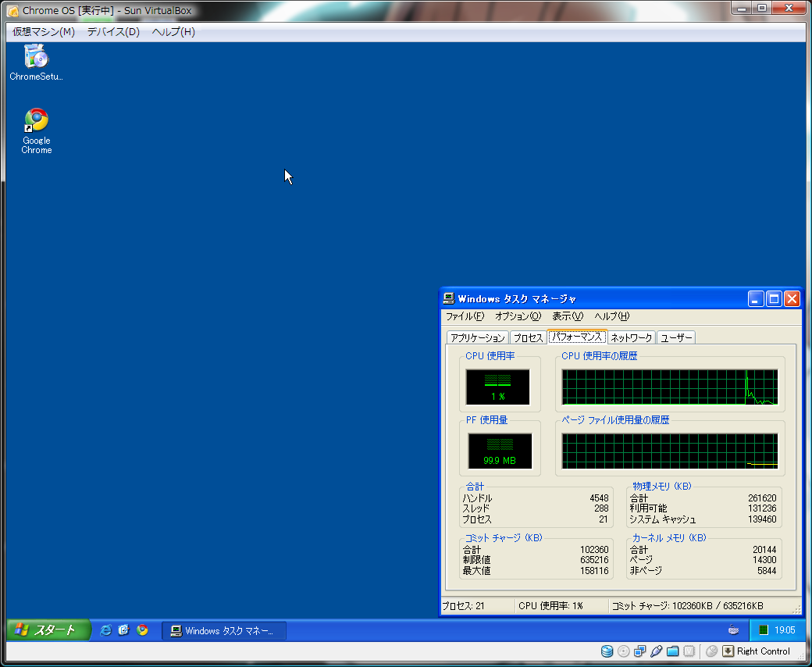Click the 最大値 value 158116

pos(594,571)
